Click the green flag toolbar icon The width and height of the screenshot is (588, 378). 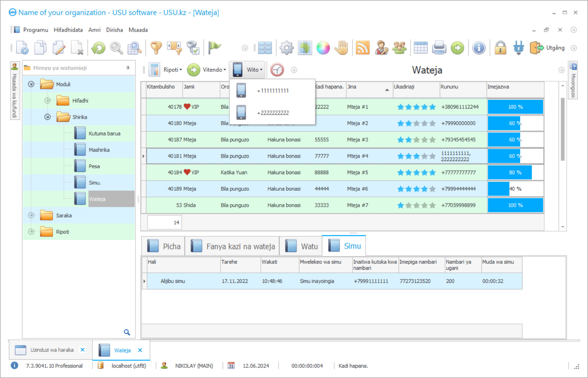click(214, 48)
